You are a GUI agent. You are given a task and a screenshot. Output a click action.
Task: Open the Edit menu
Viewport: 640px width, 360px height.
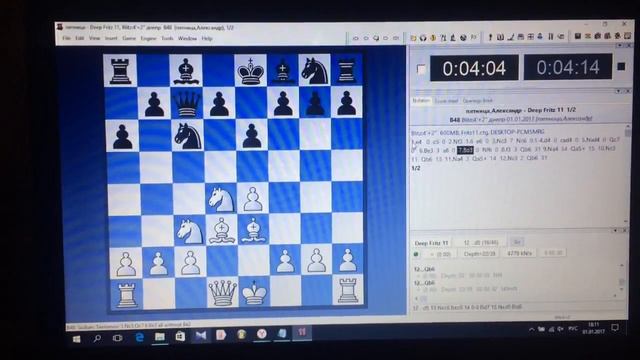click(80, 38)
